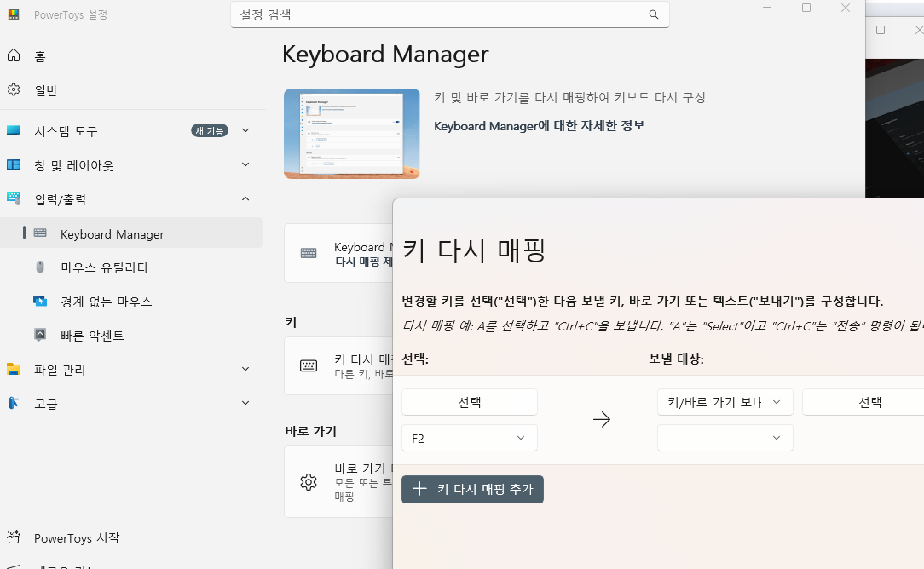This screenshot has width=924, height=569.
Task: Click the gear icon beside 일반
Action: 14,89
